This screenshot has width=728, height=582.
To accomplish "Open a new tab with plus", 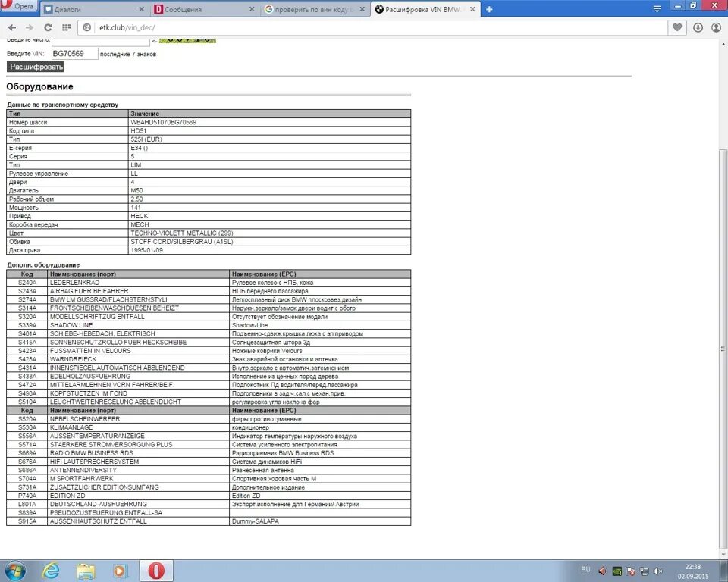I will pyautogui.click(x=489, y=9).
